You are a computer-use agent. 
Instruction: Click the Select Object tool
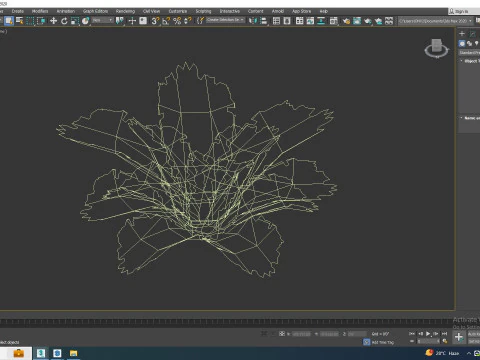pos(9,21)
